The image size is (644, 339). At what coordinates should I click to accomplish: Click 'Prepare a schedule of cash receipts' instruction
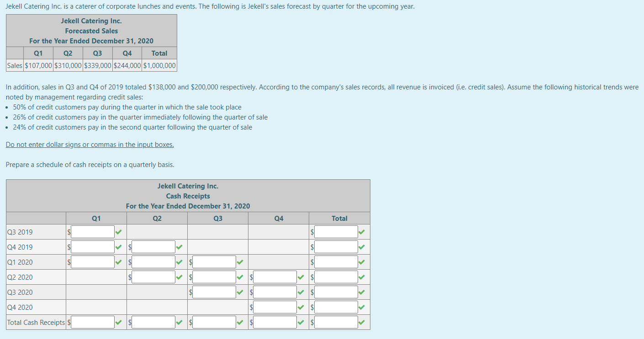coord(90,164)
